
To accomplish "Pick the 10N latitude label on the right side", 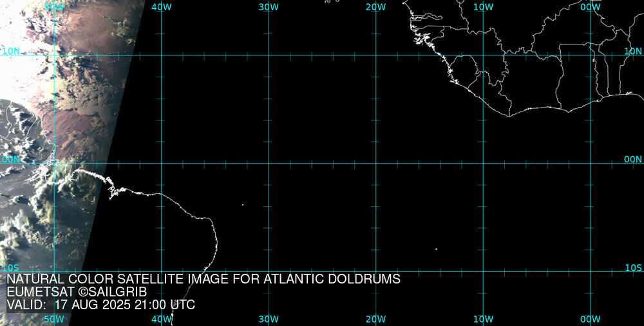I will click(x=633, y=52).
